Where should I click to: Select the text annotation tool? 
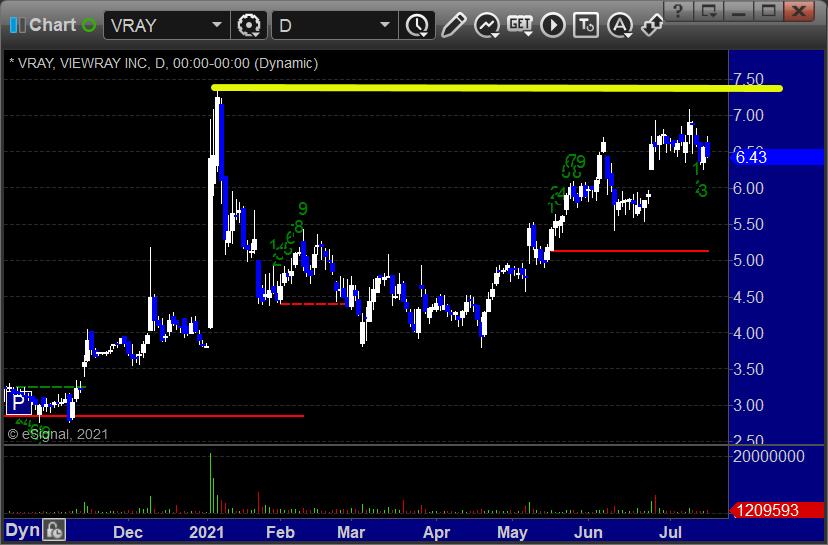click(586, 25)
